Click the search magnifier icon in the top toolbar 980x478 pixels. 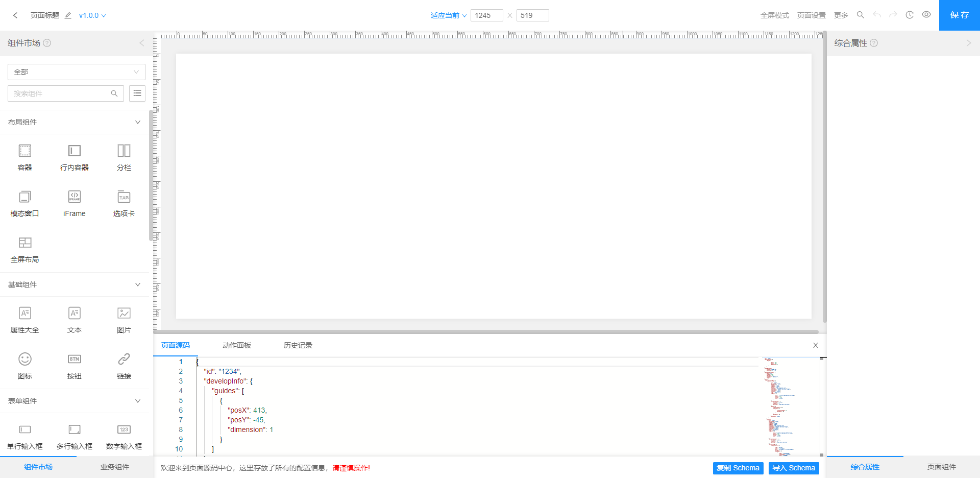pos(861,15)
